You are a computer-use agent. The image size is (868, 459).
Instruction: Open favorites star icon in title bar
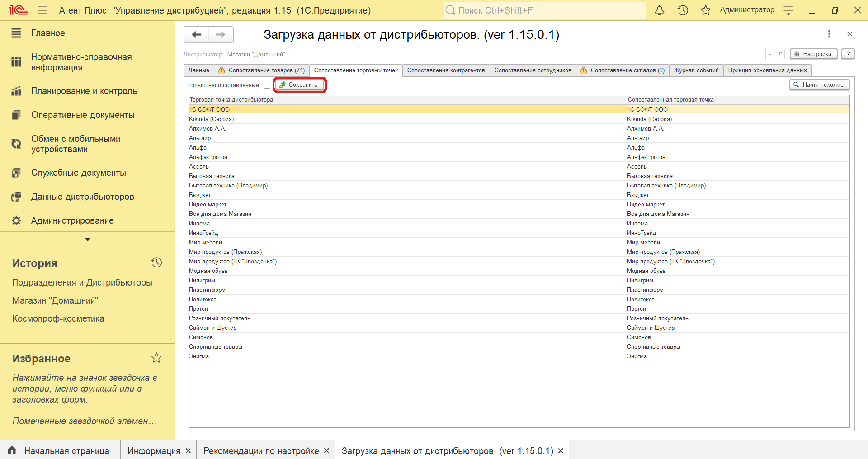click(x=705, y=10)
